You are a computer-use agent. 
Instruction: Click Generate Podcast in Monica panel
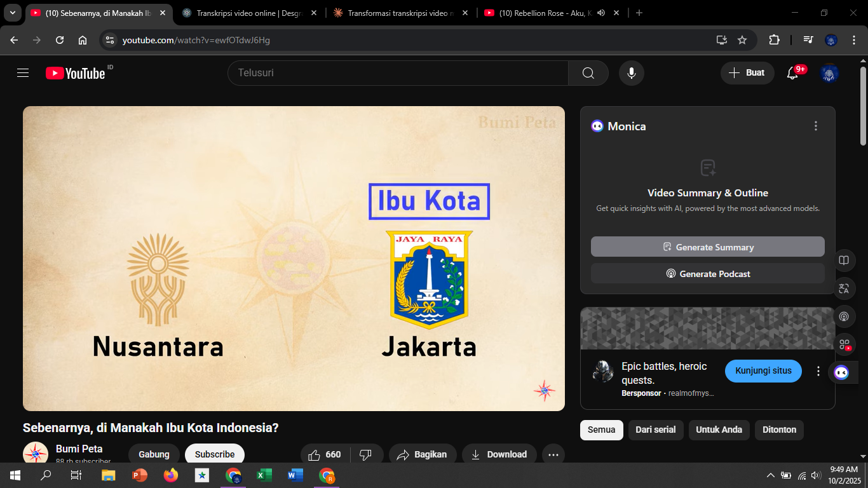click(707, 274)
